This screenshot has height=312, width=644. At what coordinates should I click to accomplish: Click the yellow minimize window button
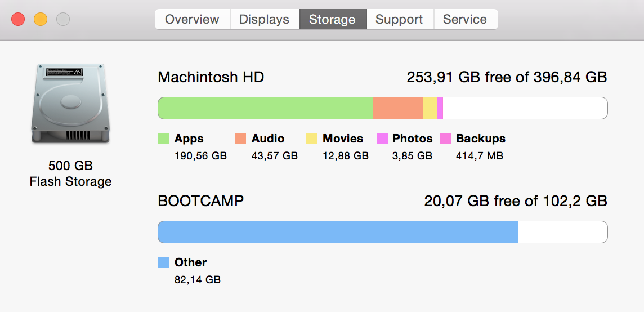point(41,19)
